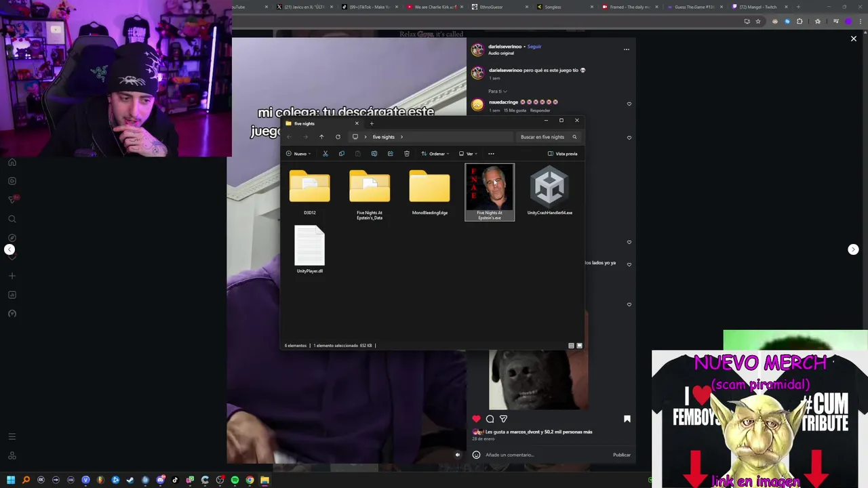Screen dimensions: 868x488
Task: Open emoji picker in comment box
Action: [x=476, y=455]
